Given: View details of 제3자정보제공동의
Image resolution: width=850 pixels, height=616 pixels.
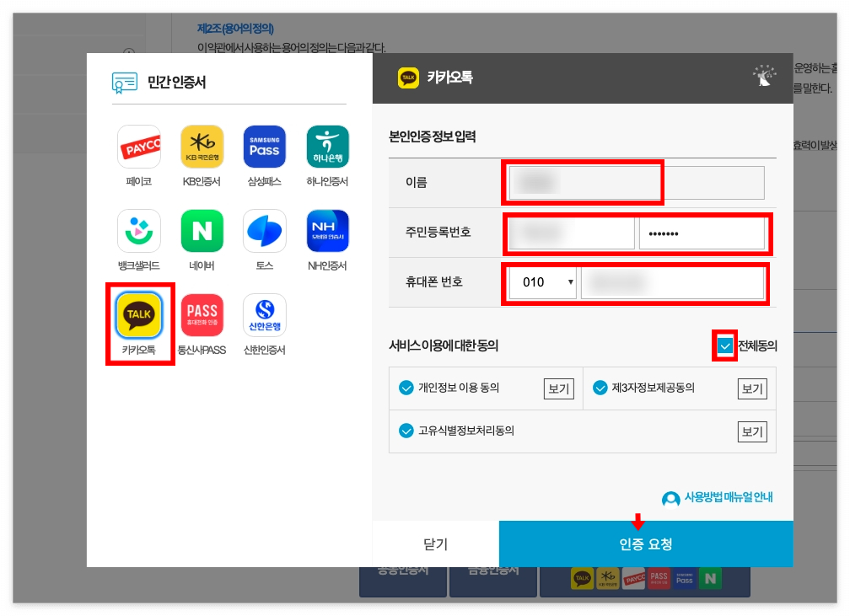Looking at the screenshot, I should coord(752,389).
